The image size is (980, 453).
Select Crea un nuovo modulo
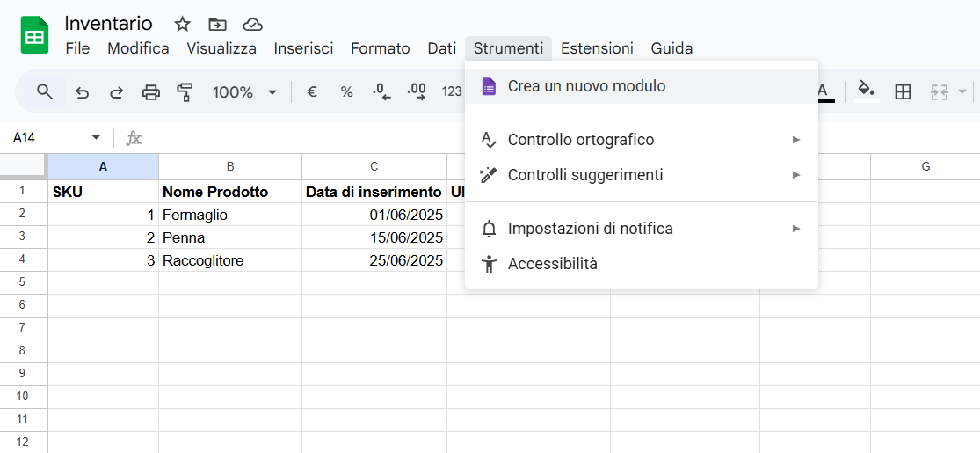click(642, 86)
